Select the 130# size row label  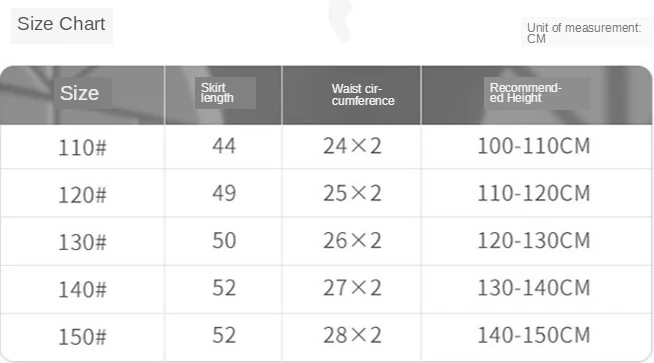[82, 242]
